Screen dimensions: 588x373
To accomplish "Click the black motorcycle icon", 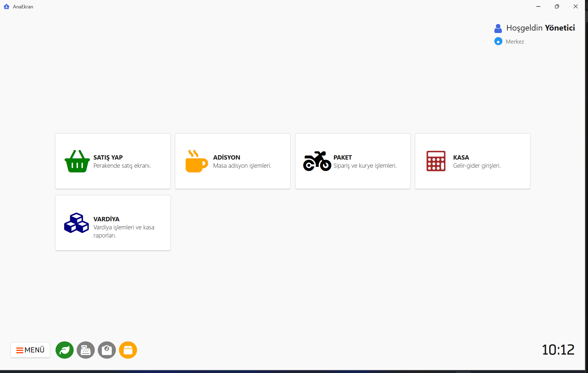I will click(317, 161).
